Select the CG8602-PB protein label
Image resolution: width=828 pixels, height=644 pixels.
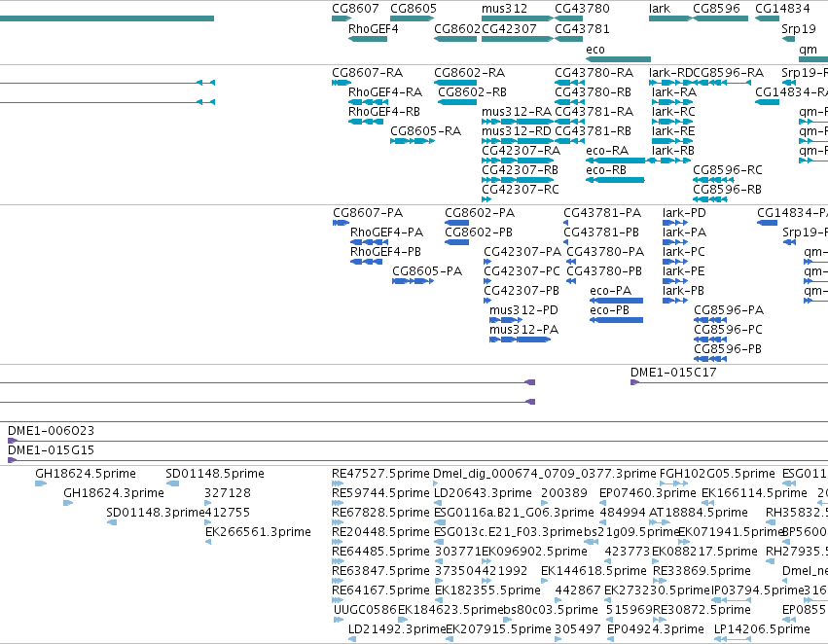click(x=479, y=233)
